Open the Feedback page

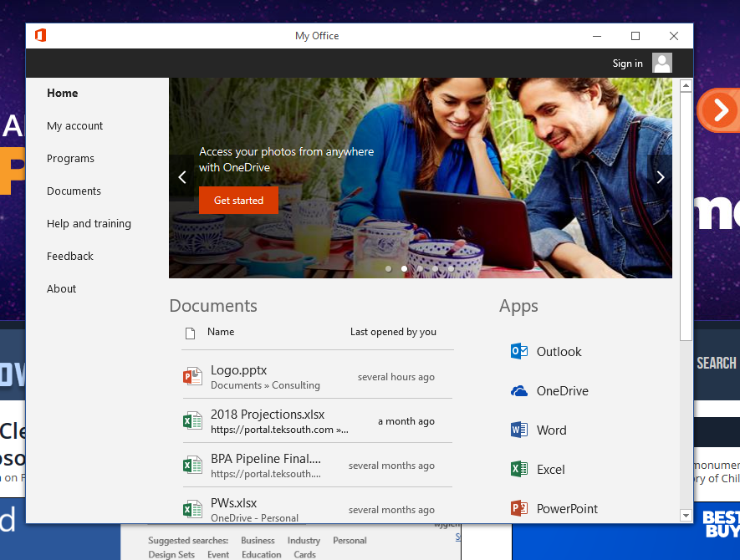click(70, 256)
